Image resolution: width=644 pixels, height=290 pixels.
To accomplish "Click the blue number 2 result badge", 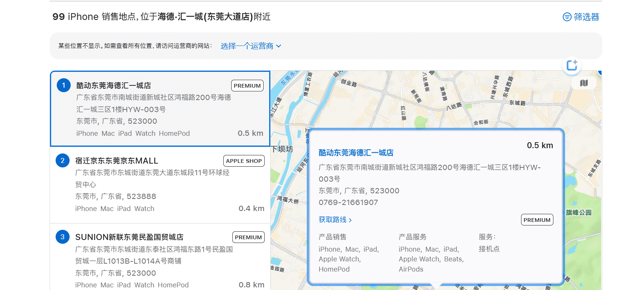I will point(62,161).
